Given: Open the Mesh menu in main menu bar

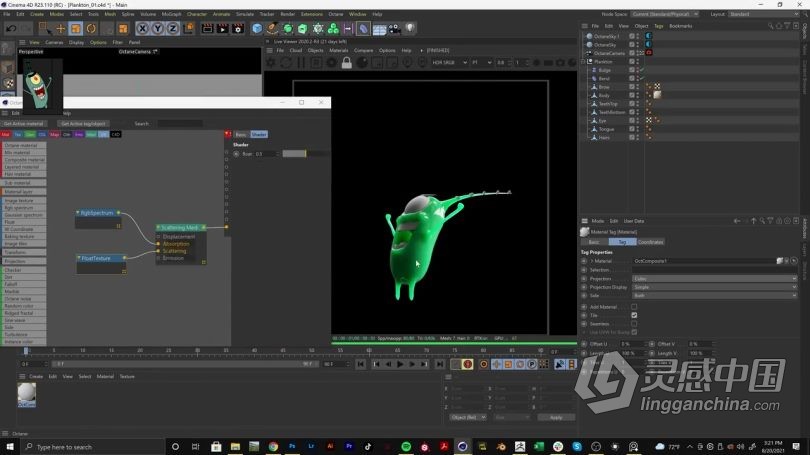Looking at the screenshot, I should point(110,14).
